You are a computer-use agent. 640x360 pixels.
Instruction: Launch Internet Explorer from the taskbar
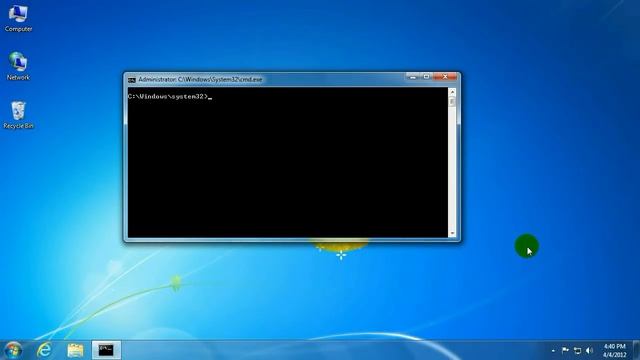pos(44,350)
